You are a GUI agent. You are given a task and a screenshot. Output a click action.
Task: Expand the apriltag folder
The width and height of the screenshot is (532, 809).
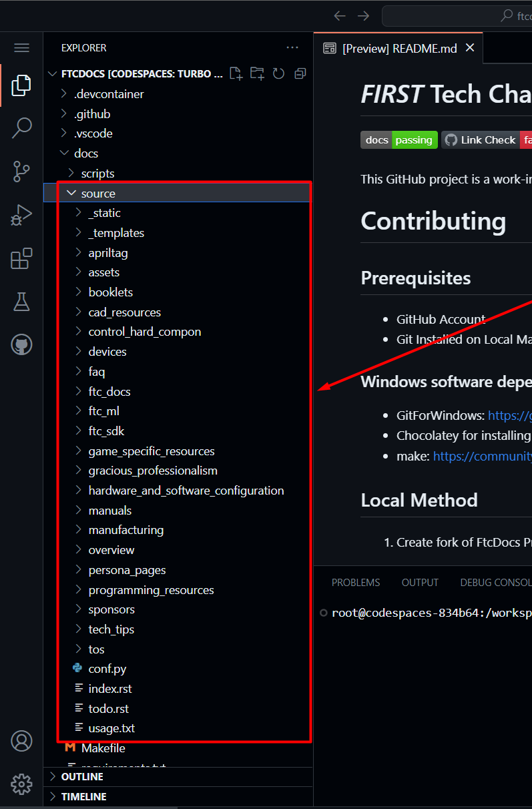coord(107,253)
